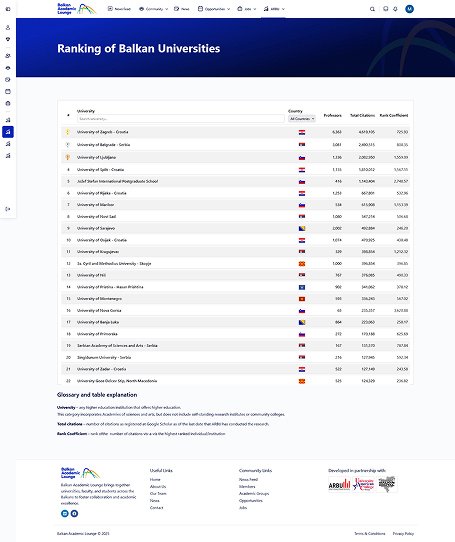Viewport: 455px width, 542px height.
Task: Open the messages chat icon in header
Action: point(386,9)
